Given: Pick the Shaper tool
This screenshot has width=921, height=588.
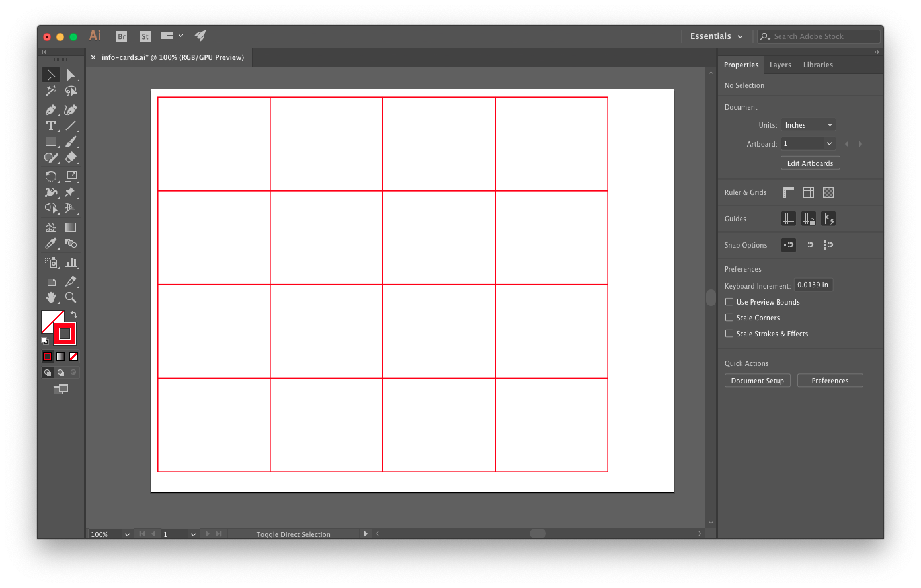Looking at the screenshot, I should click(x=51, y=157).
